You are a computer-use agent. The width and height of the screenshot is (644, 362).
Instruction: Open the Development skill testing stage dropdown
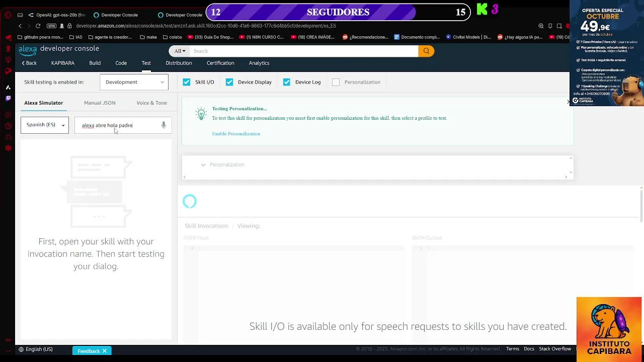click(134, 82)
